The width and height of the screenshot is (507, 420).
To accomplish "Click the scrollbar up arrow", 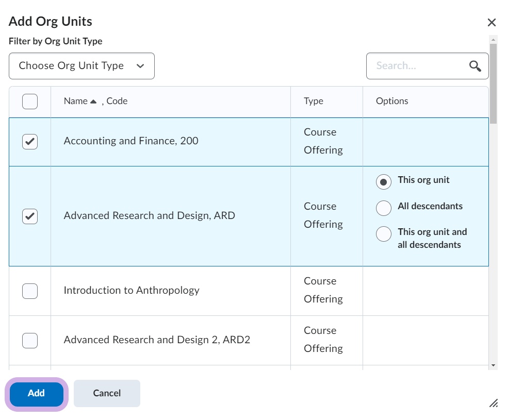I will tap(494, 39).
